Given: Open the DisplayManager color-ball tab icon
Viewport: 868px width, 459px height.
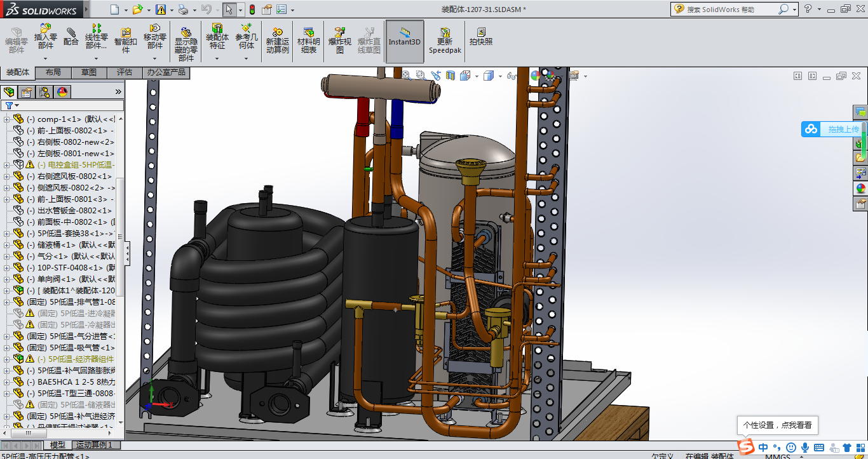Looking at the screenshot, I should [x=62, y=92].
